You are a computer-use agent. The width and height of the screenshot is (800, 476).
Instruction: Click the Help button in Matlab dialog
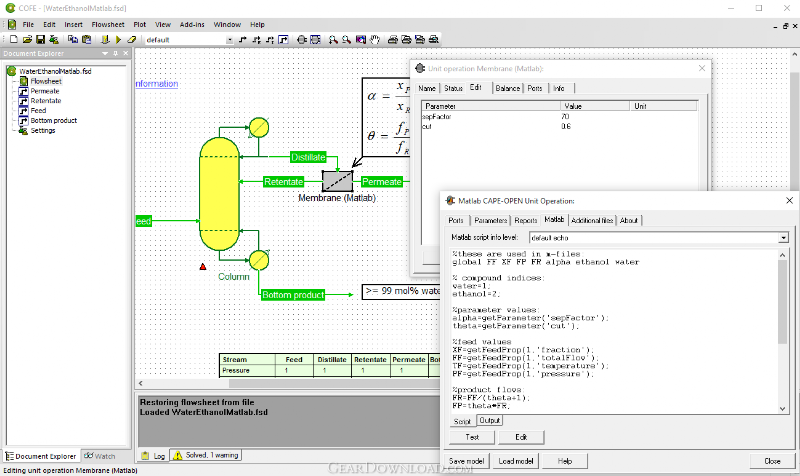564,461
